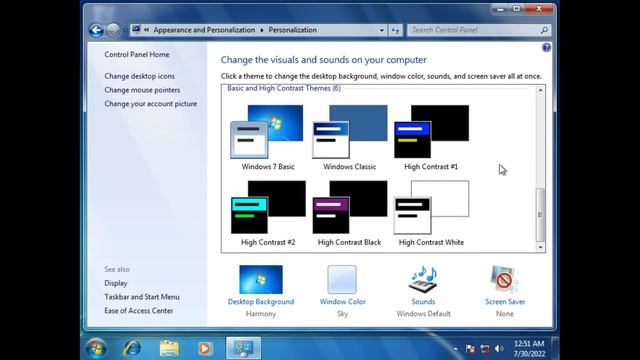640x360 pixels.
Task: Select the Windows 7 Basic theme
Action: (x=268, y=138)
